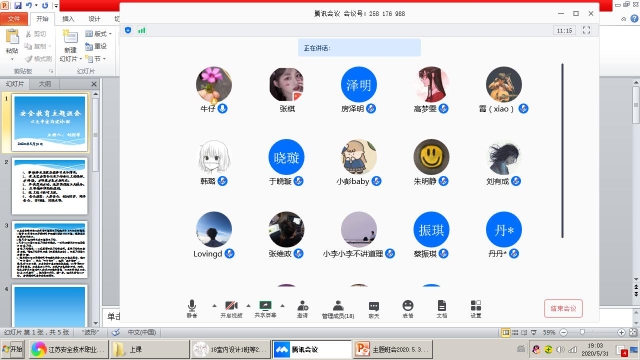The image size is (640, 360).
Task: Select the 振琪 blue circle avatar
Action: (x=431, y=230)
